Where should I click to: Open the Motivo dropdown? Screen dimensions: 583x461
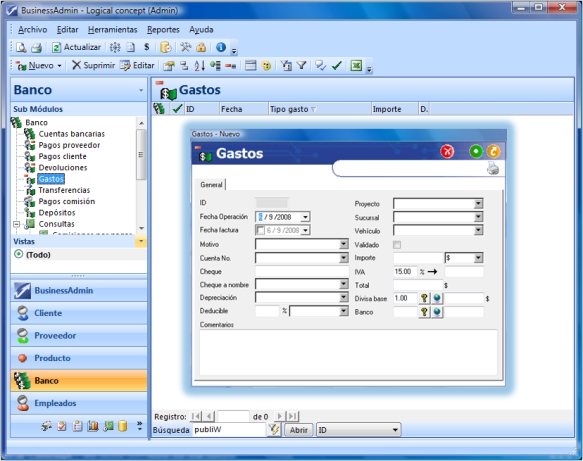click(344, 244)
